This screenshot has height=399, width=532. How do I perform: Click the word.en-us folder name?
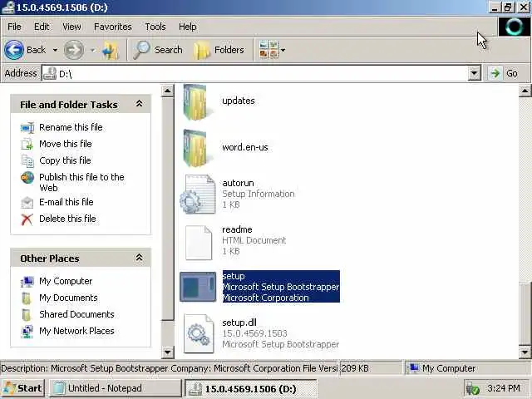pos(245,147)
